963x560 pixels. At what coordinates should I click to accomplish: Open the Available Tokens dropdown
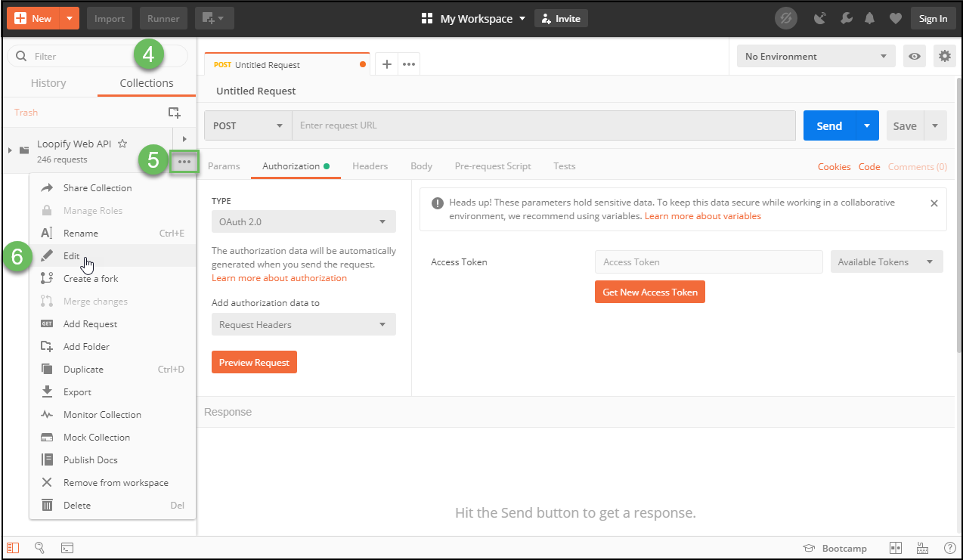click(x=887, y=261)
